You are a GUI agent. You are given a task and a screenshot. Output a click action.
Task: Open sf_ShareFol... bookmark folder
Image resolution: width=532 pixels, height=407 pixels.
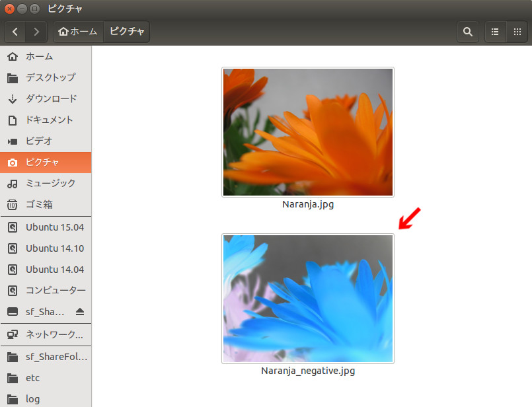pos(46,357)
